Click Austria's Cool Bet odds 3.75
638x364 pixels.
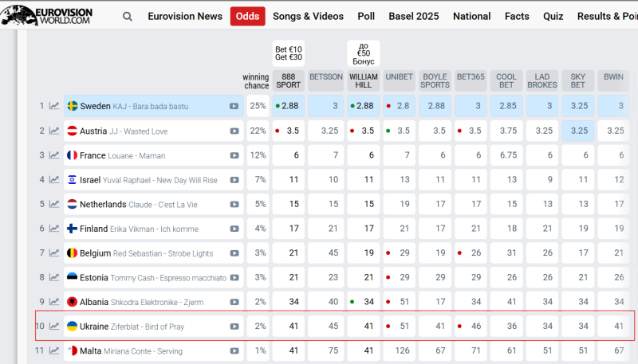tap(506, 131)
